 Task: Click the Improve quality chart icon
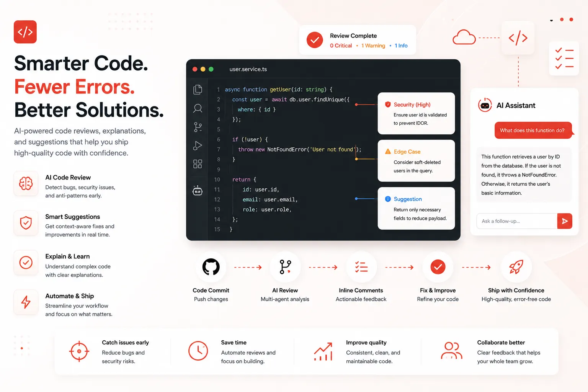click(323, 351)
